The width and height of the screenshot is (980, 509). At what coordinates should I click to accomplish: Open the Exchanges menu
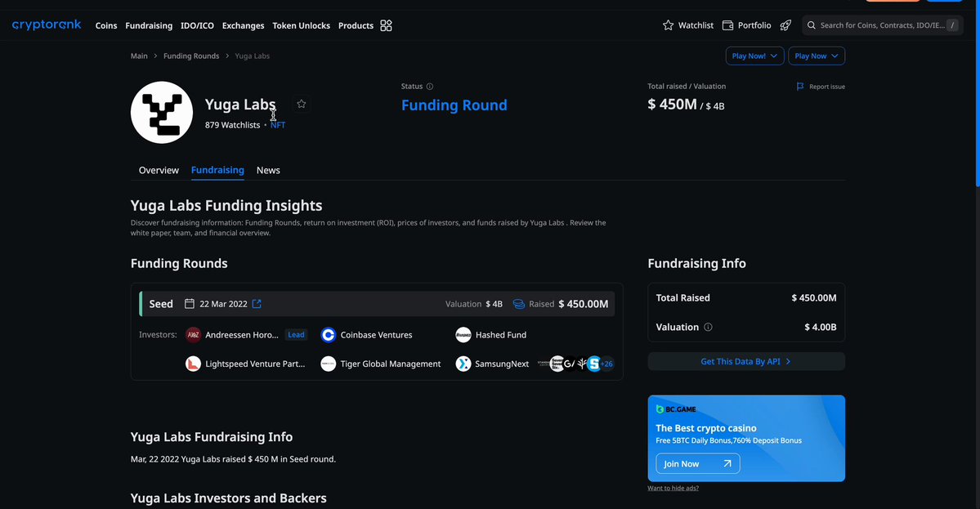click(x=243, y=25)
